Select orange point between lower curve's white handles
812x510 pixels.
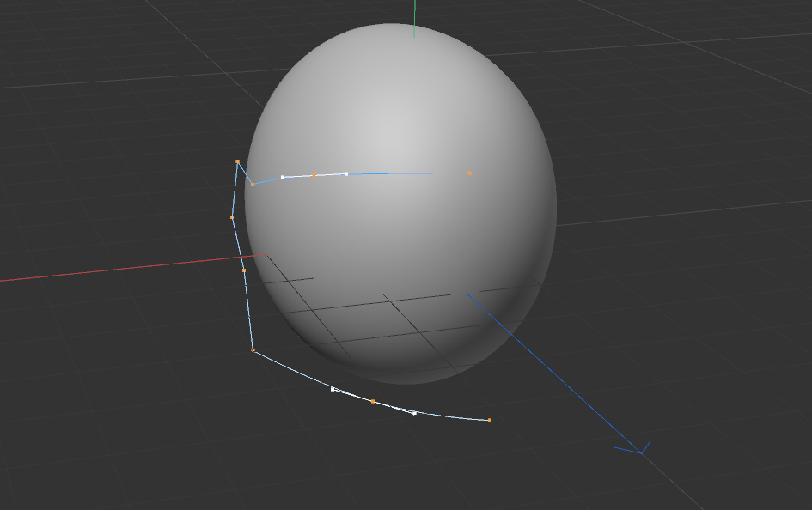click(x=372, y=401)
